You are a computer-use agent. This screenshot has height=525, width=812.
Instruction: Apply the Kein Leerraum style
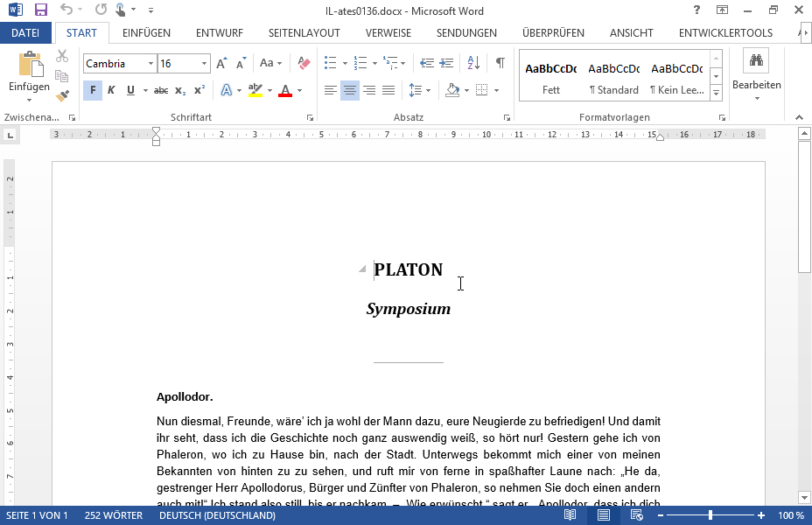pyautogui.click(x=677, y=78)
